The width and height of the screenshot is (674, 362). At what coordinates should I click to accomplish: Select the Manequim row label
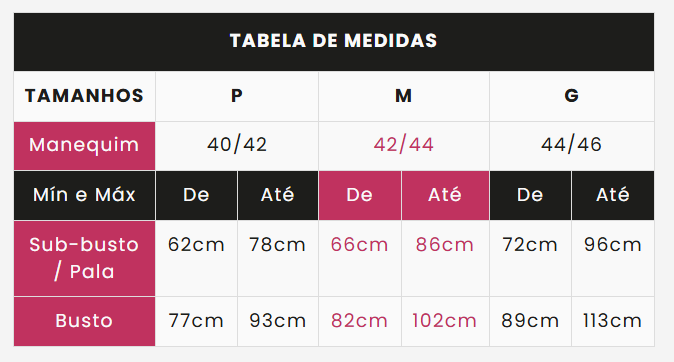pos(84,146)
